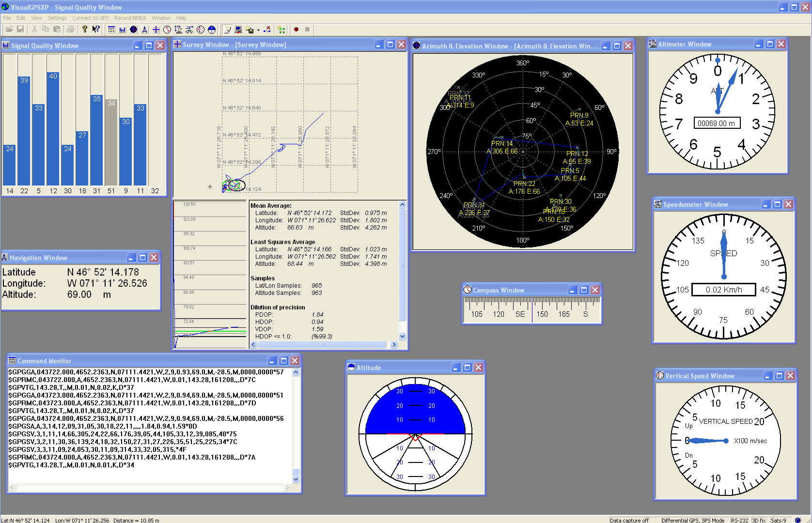Click the wizard wand toolbar icon

(x=281, y=30)
